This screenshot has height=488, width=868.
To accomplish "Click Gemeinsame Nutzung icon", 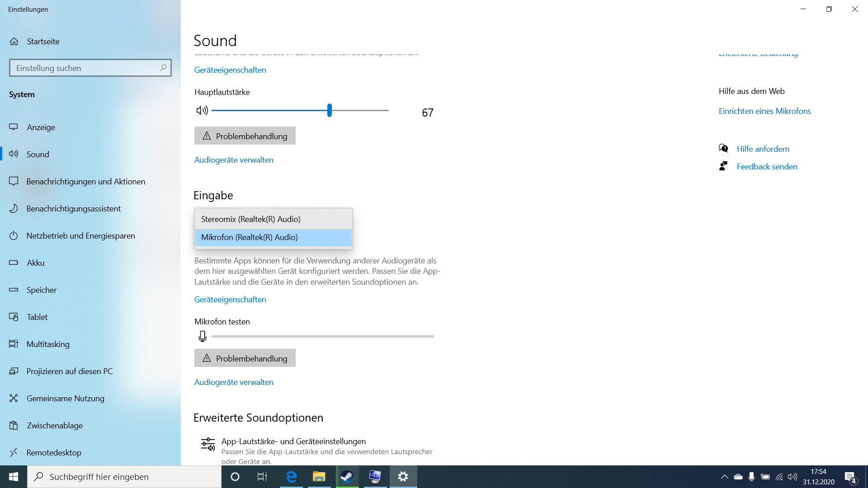I will (14, 398).
